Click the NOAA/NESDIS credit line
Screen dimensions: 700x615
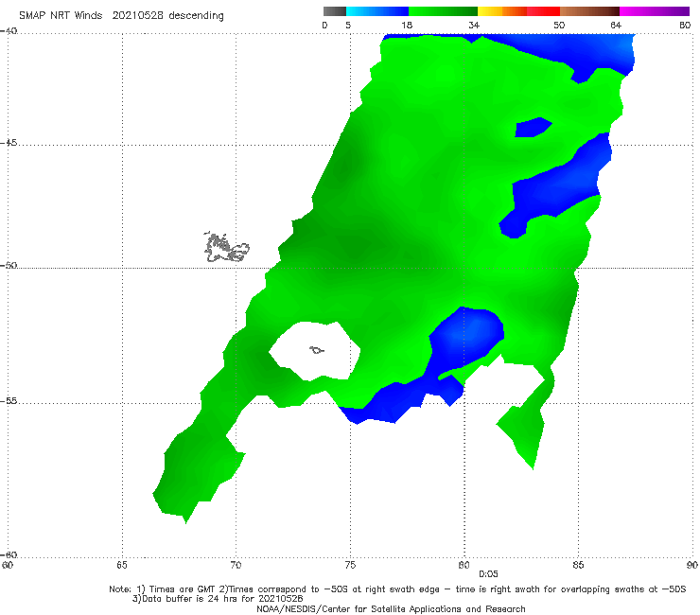point(391,608)
